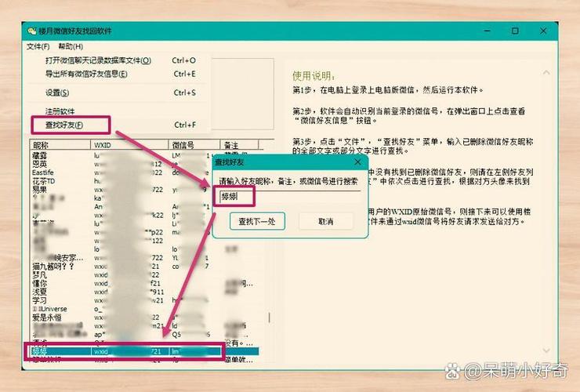Select the 浅夏 friend row

144,292
